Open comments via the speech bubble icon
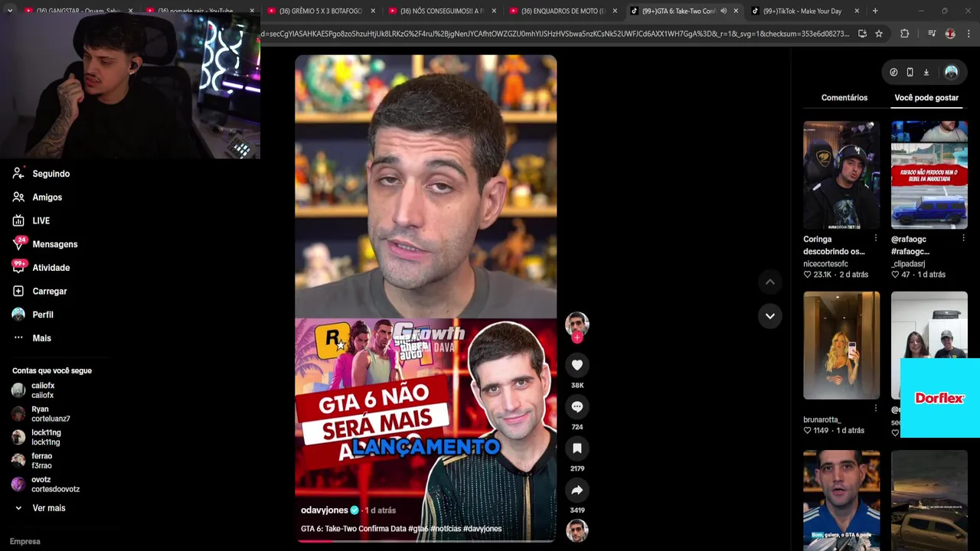The width and height of the screenshot is (980, 551). [577, 407]
